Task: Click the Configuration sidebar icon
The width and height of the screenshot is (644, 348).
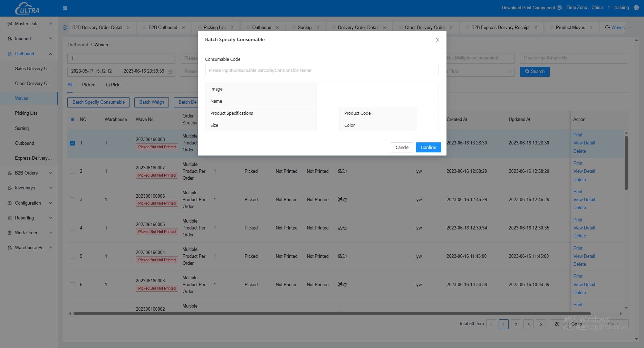Action: (x=10, y=203)
